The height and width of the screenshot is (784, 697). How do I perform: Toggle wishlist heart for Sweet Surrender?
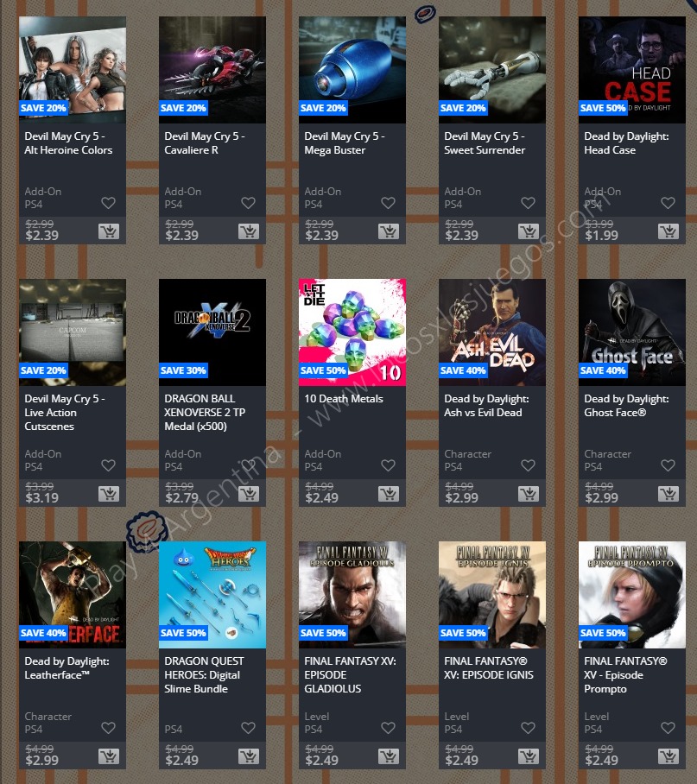click(528, 203)
